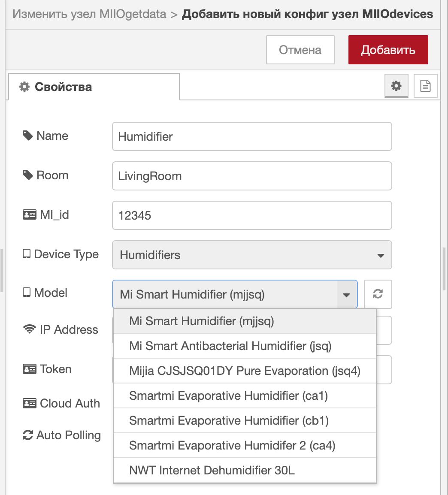Screen dimensions: 448x495
Task: Click the IP Address wifi icon
Action: click(x=29, y=329)
